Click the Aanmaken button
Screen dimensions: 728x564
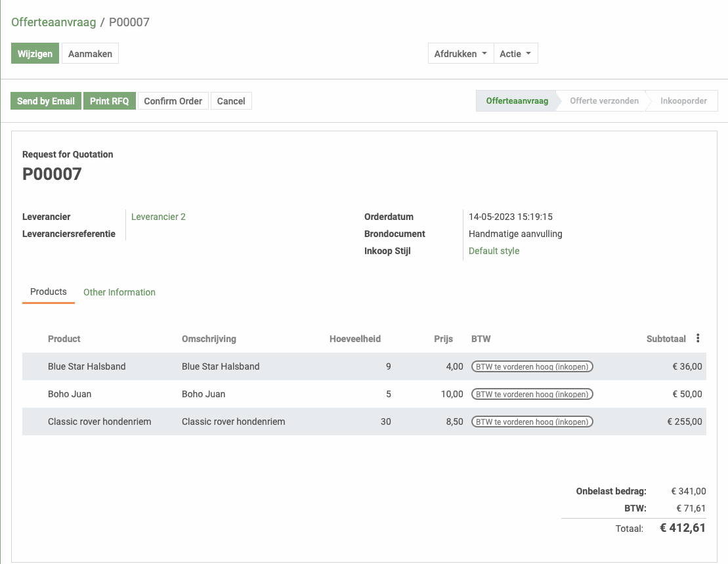(90, 53)
